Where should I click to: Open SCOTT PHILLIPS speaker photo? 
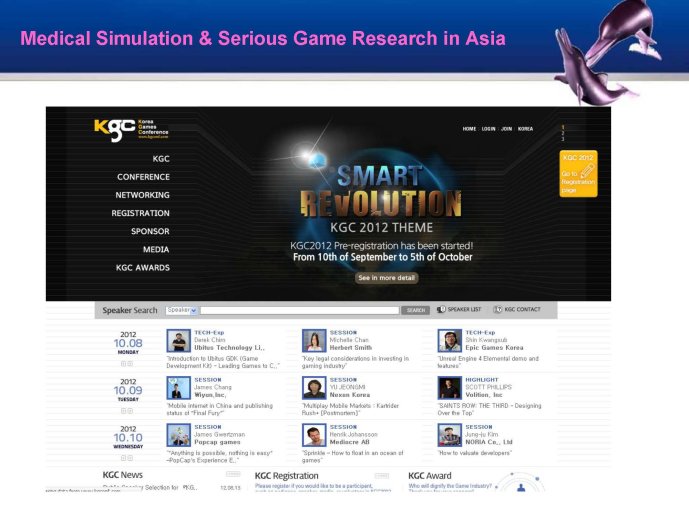point(450,388)
